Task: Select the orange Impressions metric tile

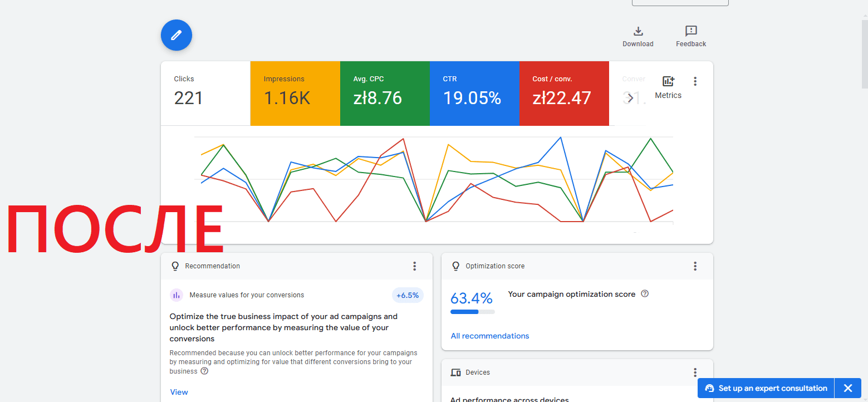Action: 295,93
